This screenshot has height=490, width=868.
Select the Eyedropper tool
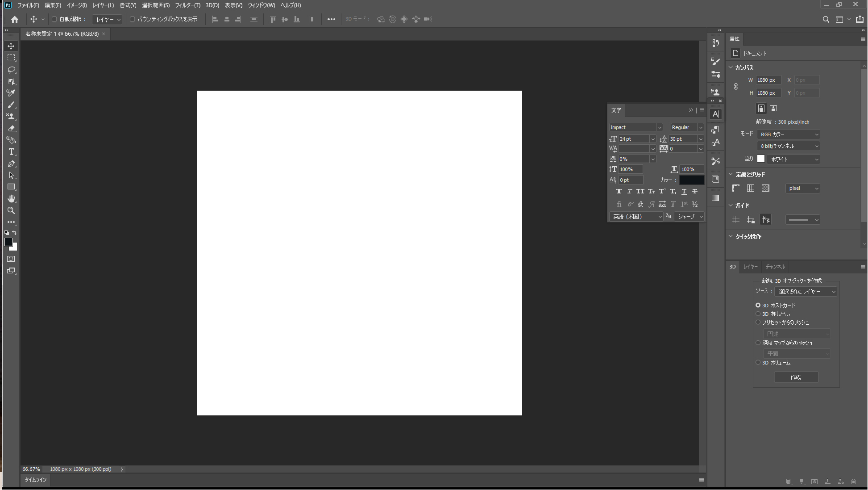pyautogui.click(x=11, y=93)
